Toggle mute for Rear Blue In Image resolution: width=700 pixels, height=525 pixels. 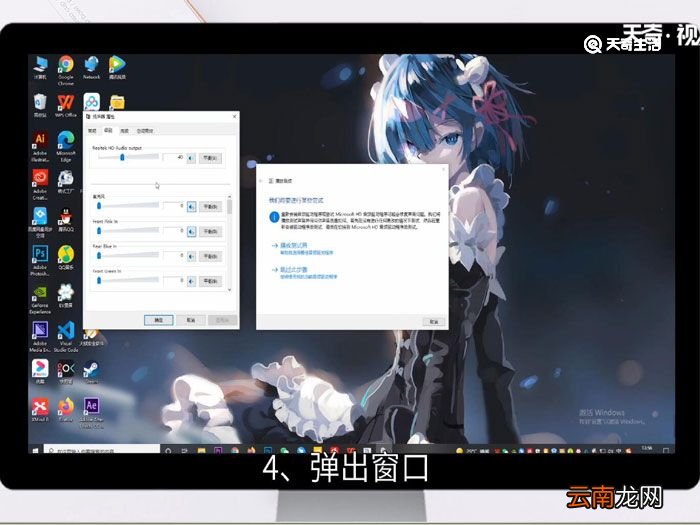(192, 256)
